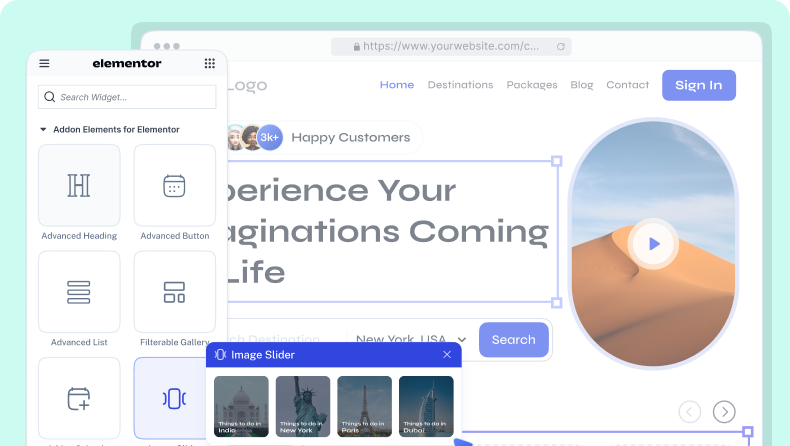Open the Destinations nav item
790x446 pixels.
pos(460,85)
